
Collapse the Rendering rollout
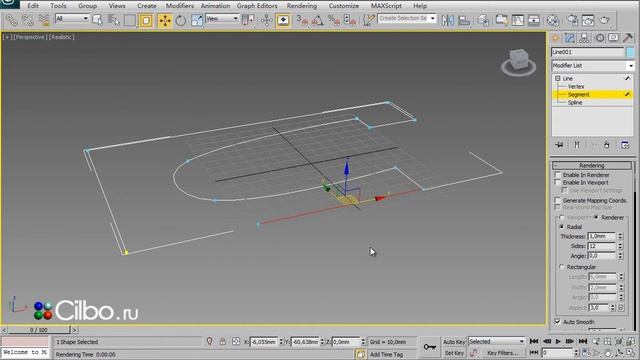(x=592, y=165)
